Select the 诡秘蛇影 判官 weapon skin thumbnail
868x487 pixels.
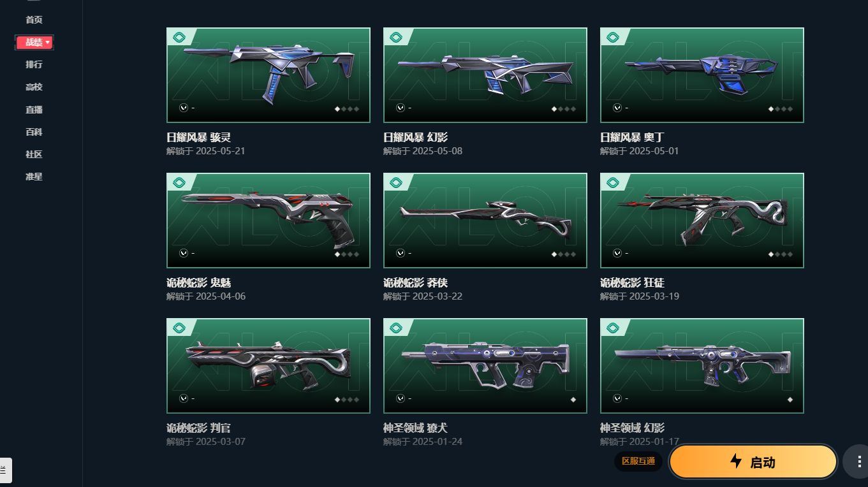pos(268,366)
